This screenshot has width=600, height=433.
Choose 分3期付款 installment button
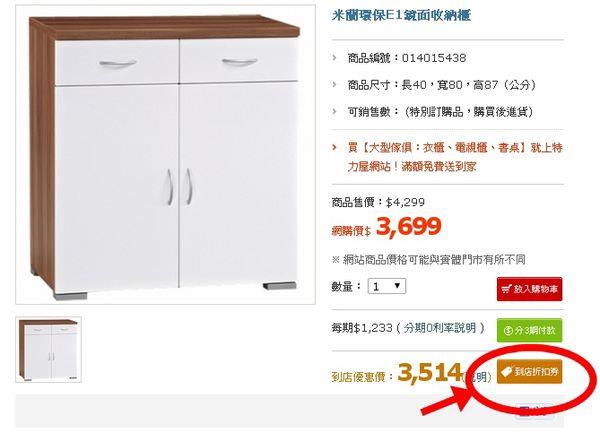(x=530, y=330)
